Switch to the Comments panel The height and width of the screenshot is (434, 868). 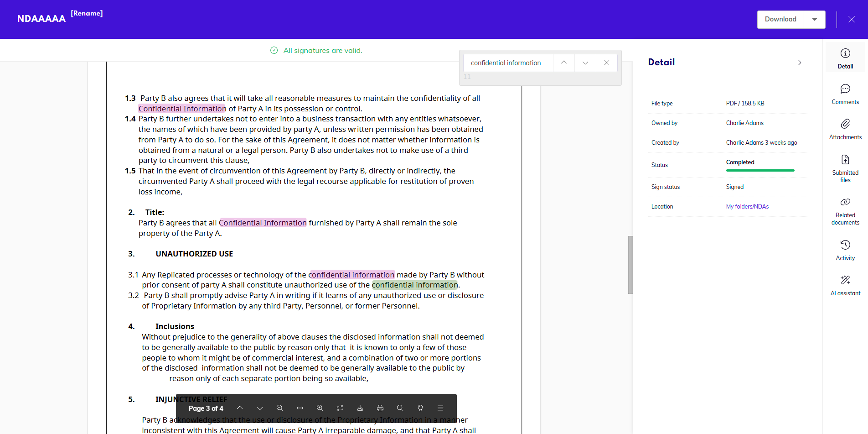(x=845, y=94)
